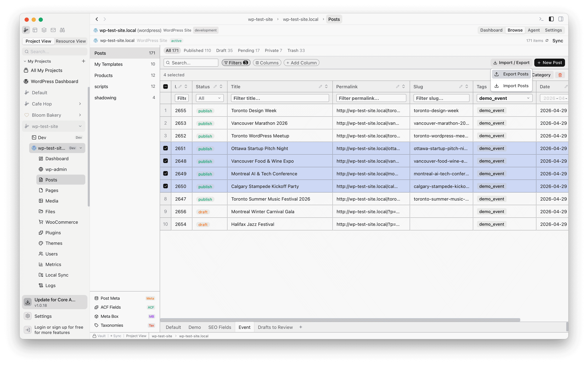This screenshot has height=365, width=588.
Task: Select row 8 Toronto Summer Music Festival
Action: point(165,199)
